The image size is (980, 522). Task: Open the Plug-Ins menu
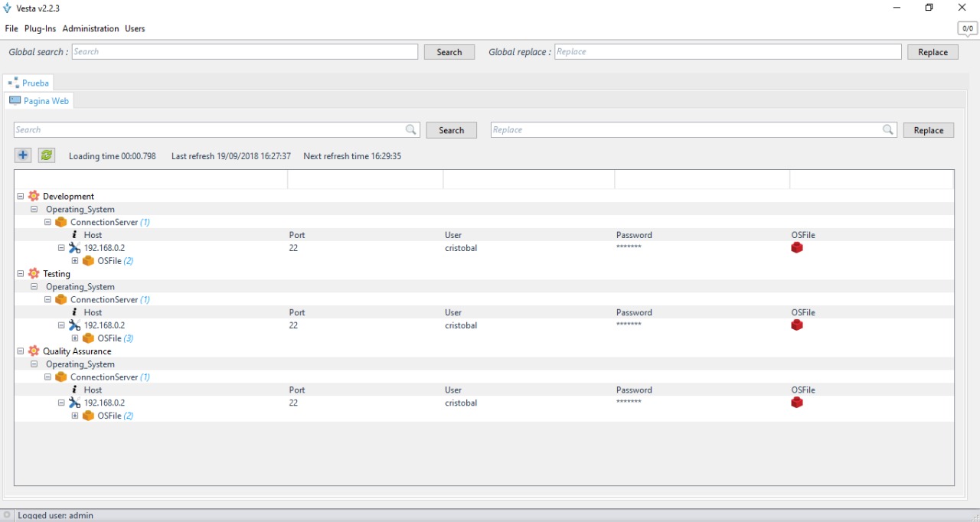click(40, 28)
